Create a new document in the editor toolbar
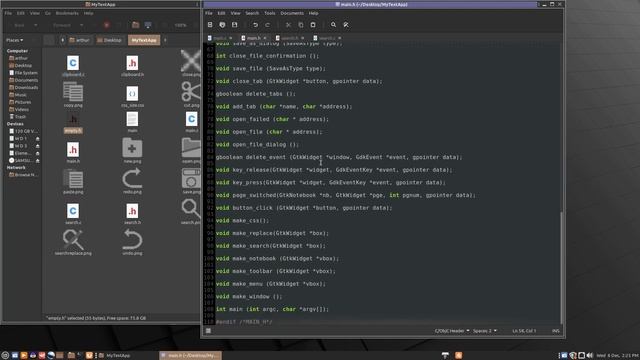The width and height of the screenshot is (640, 360). coord(210,25)
